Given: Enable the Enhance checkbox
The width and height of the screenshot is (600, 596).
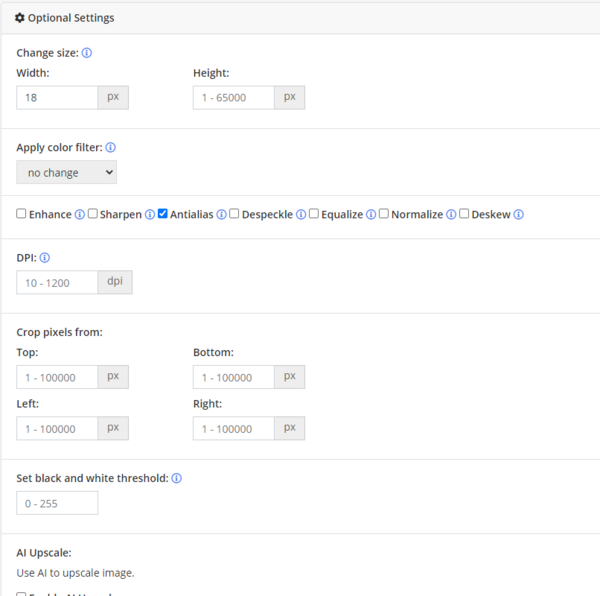Looking at the screenshot, I should (21, 213).
